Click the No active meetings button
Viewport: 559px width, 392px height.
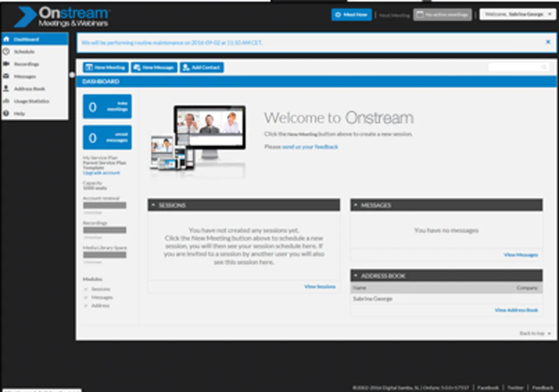443,15
